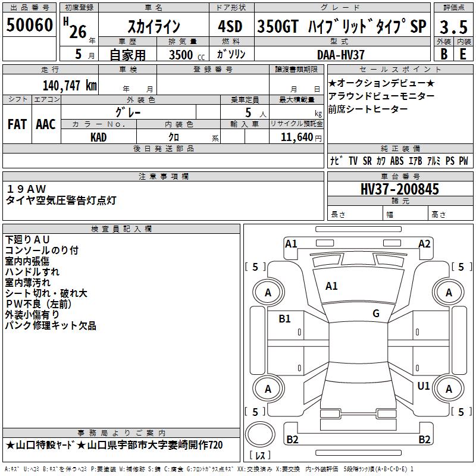
Task: Click the mileage 140,747 km
Action: point(70,85)
